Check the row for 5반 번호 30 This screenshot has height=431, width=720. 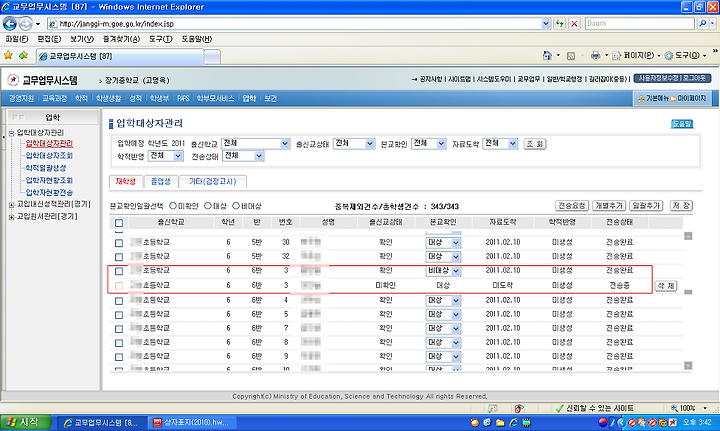point(119,243)
